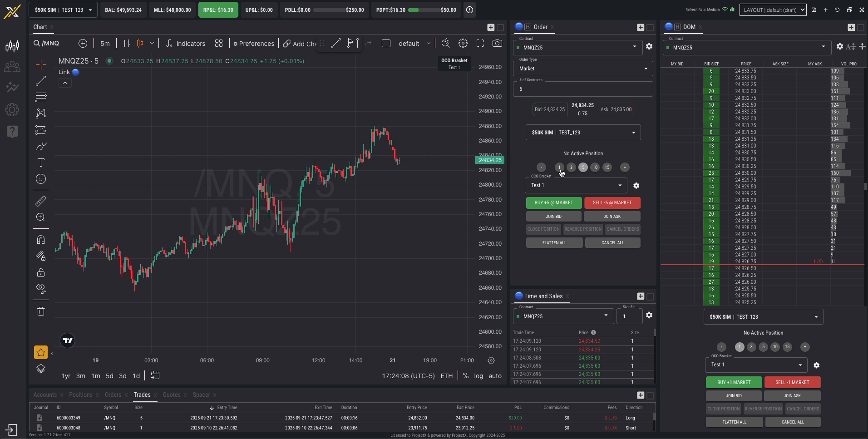
Task: Switch to the Orders tab
Action: tap(113, 395)
